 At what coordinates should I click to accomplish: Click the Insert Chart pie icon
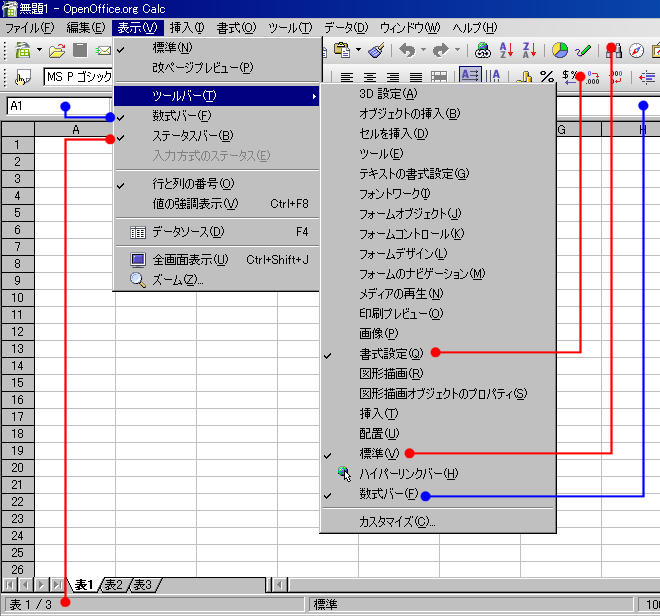pos(560,51)
